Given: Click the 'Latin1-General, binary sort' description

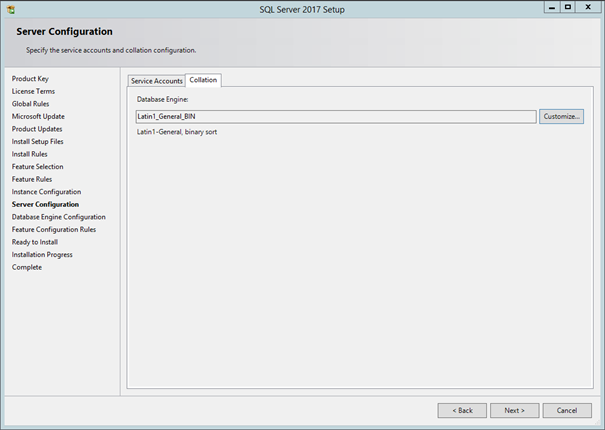Looking at the screenshot, I should point(177,132).
